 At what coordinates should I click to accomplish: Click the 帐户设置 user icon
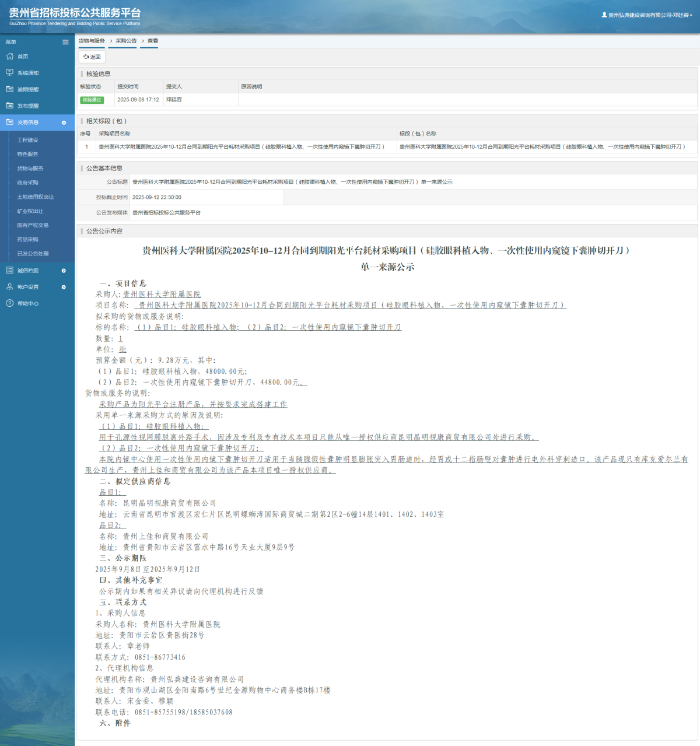click(x=9, y=287)
